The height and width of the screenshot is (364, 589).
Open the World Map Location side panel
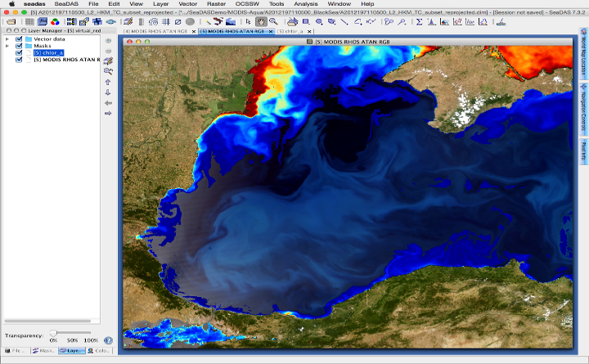point(582,57)
